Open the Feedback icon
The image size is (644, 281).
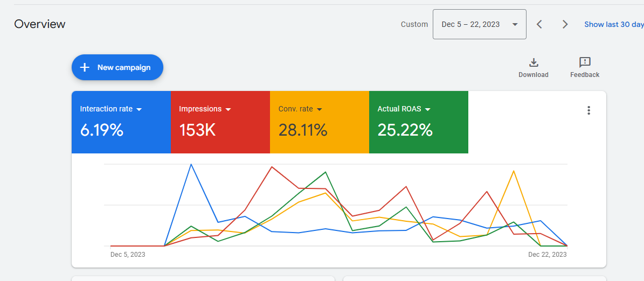coord(585,62)
